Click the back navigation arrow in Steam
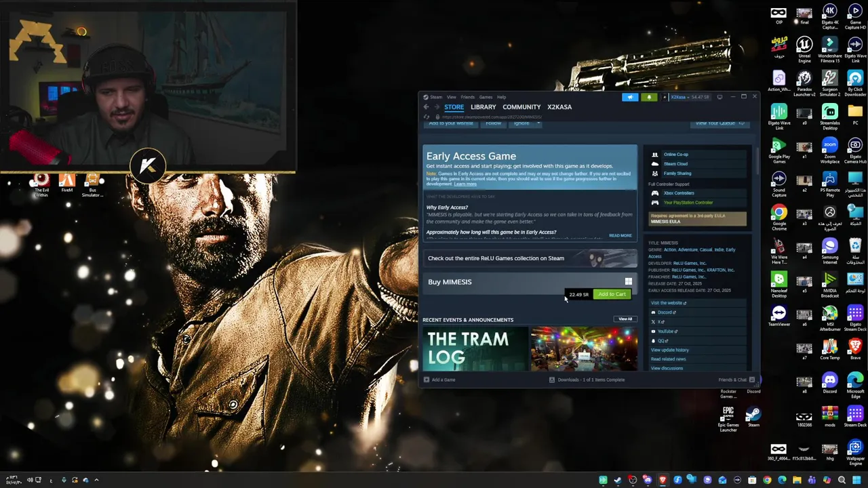This screenshot has width=868, height=488. pyautogui.click(x=426, y=107)
